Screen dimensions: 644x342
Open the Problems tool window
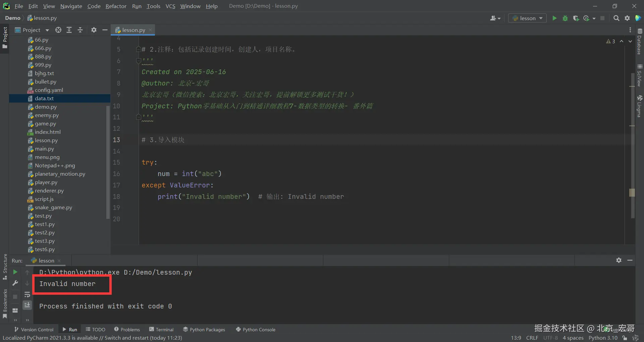pyautogui.click(x=127, y=330)
